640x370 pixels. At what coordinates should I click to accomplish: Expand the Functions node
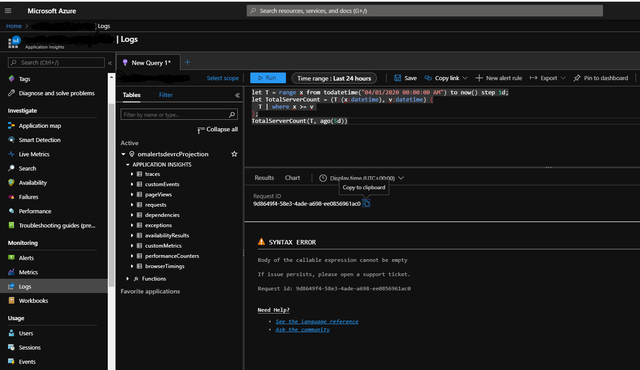pyautogui.click(x=128, y=279)
